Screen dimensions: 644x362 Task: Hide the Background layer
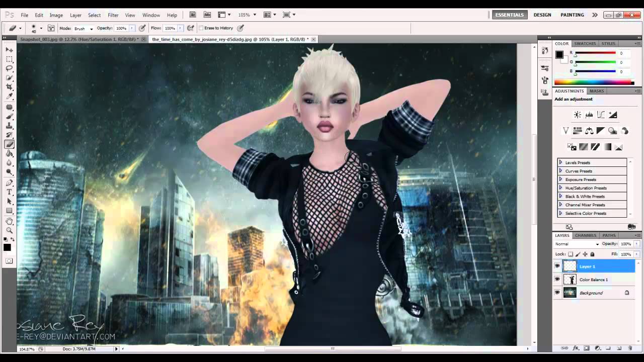[557, 292]
